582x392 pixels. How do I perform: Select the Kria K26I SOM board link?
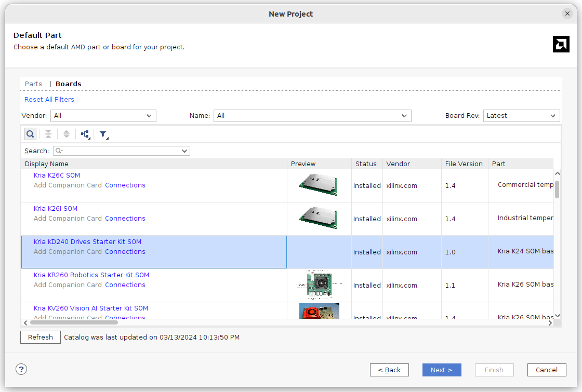coord(56,208)
